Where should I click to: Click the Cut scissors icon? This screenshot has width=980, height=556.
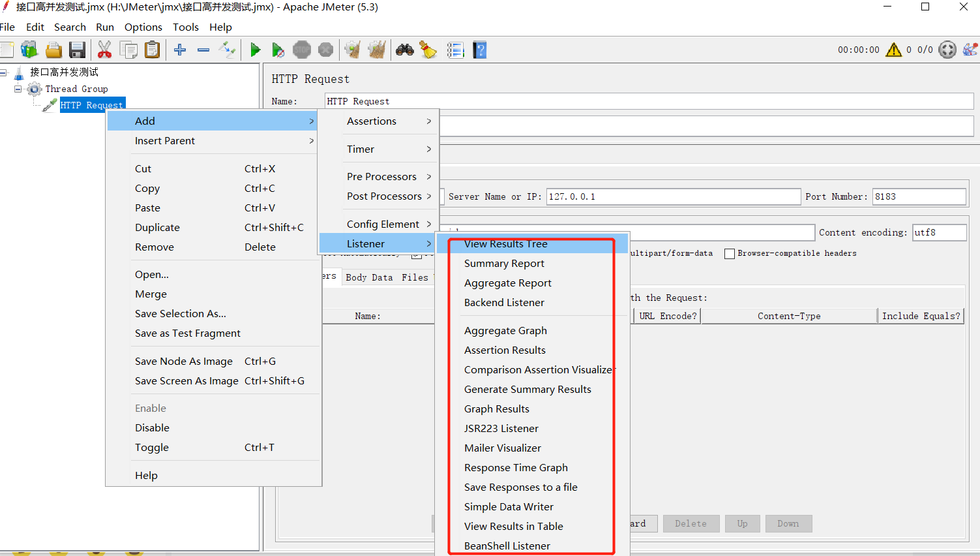coord(104,50)
